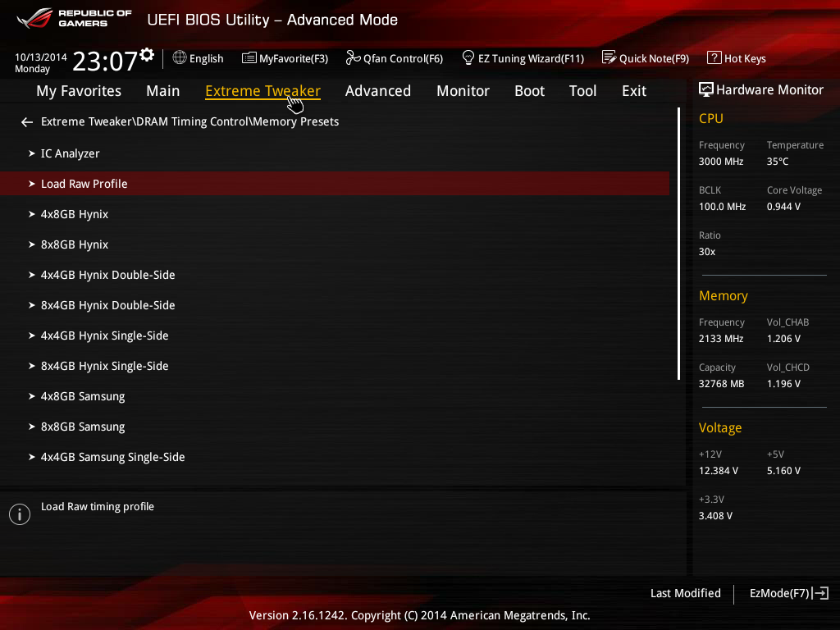Screen dimensions: 840x630
Task: Click the globe language icon
Action: pos(180,57)
